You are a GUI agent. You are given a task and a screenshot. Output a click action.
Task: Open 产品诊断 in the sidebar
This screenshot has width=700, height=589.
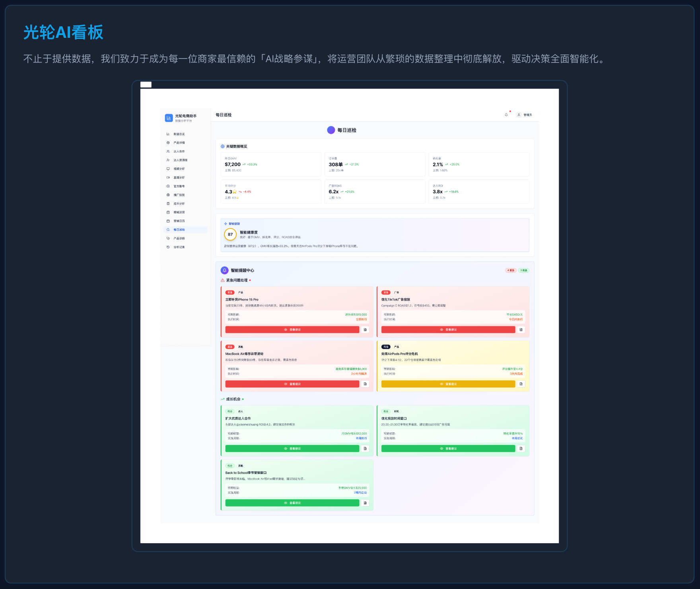(x=179, y=238)
